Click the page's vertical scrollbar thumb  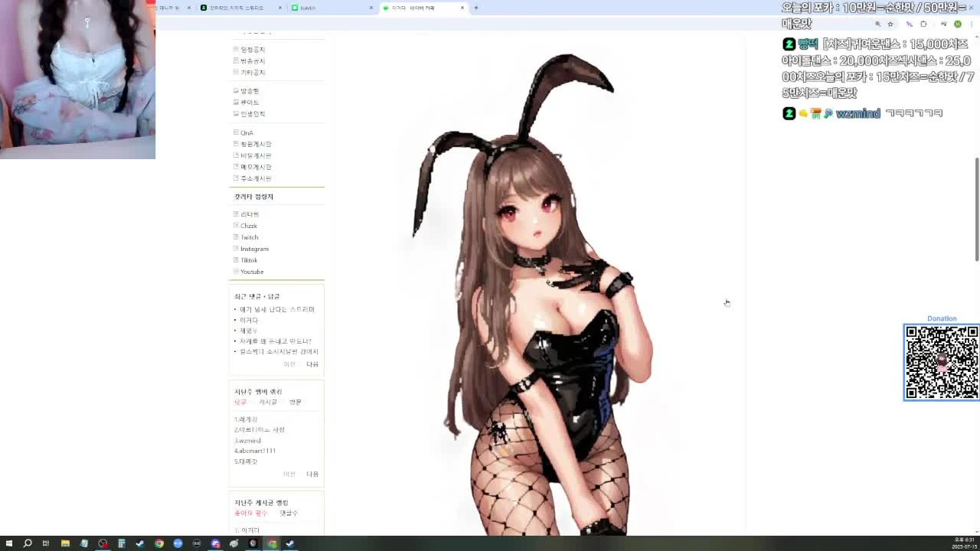click(x=977, y=210)
